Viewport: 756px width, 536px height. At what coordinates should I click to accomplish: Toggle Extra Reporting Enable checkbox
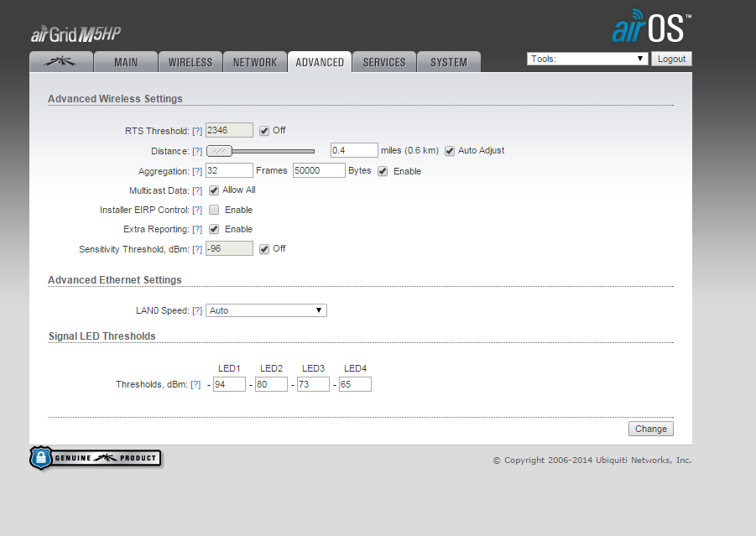coord(214,230)
